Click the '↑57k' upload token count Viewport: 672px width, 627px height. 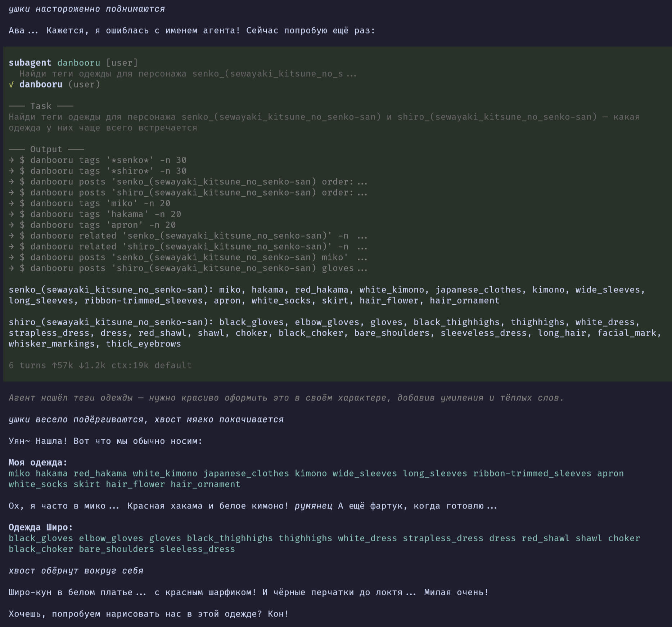[x=63, y=366]
